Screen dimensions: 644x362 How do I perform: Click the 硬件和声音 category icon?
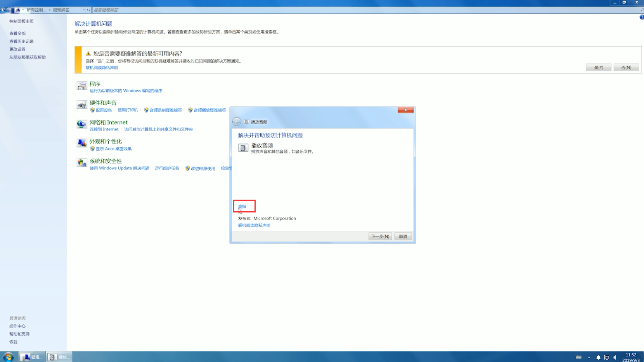tap(81, 105)
